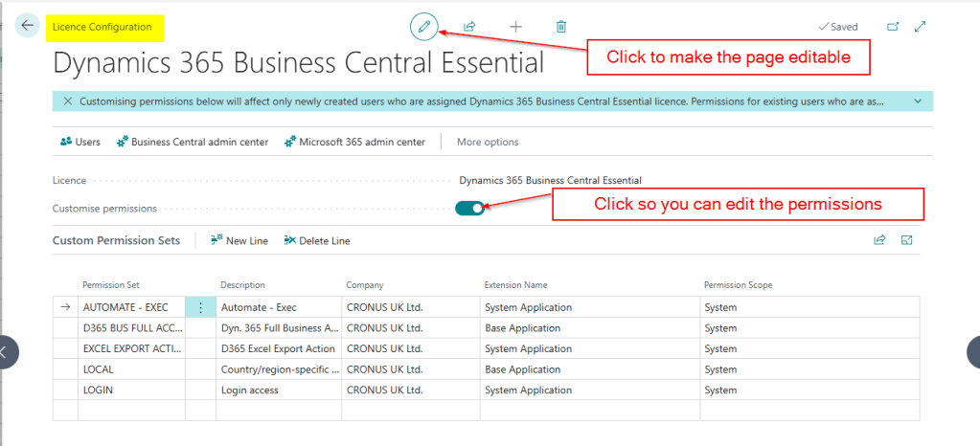Click the expand to full screen icon
980x446 pixels.
921,27
